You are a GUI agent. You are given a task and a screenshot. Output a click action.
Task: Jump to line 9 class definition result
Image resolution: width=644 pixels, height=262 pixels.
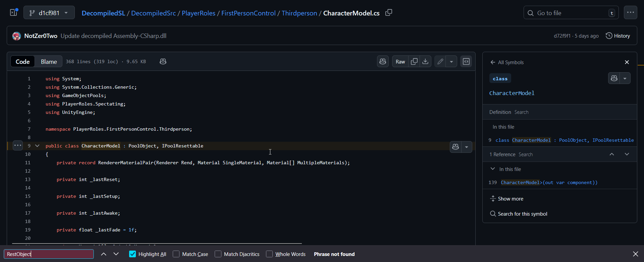click(560, 140)
